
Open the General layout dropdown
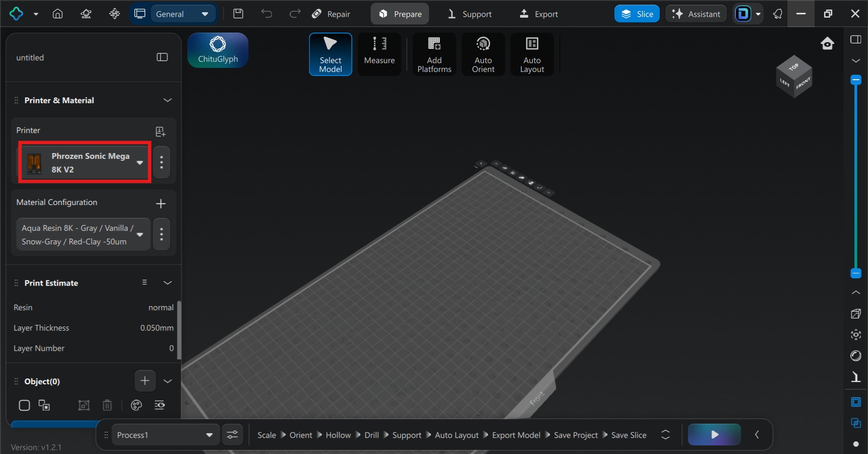pyautogui.click(x=182, y=14)
